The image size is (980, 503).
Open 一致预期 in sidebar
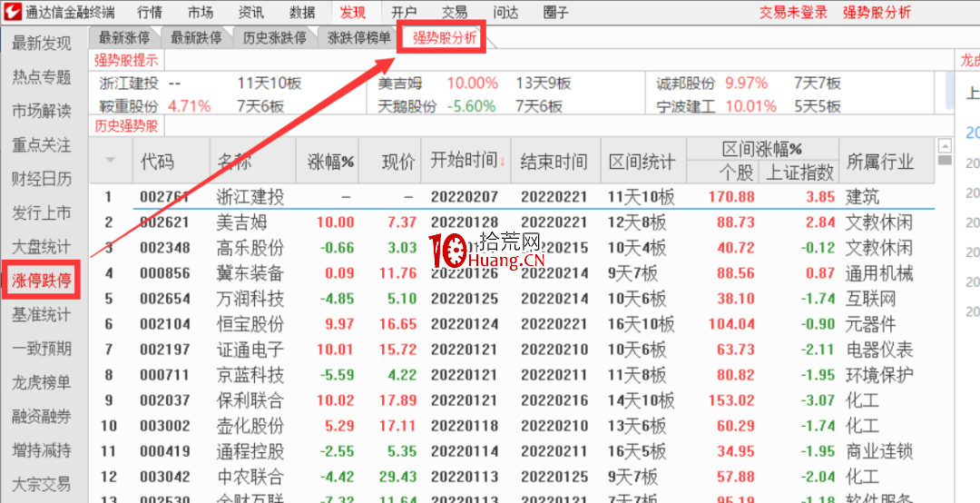(42, 349)
